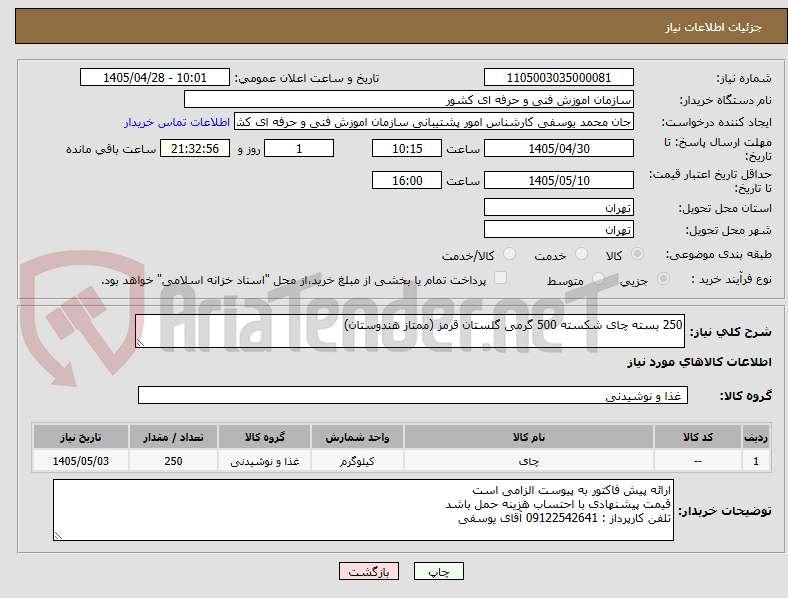Screen dimensions: 788x598
Task: Click the buyer notes text area
Action: (x=363, y=510)
